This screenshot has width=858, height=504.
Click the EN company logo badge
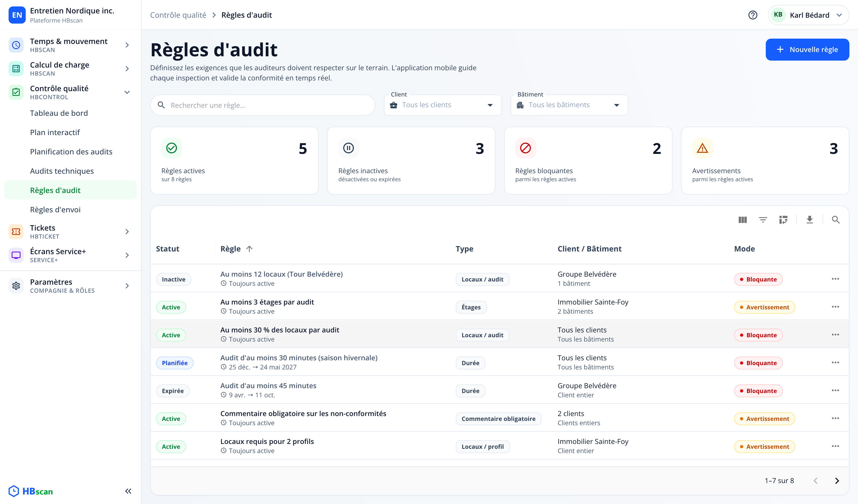click(x=17, y=15)
